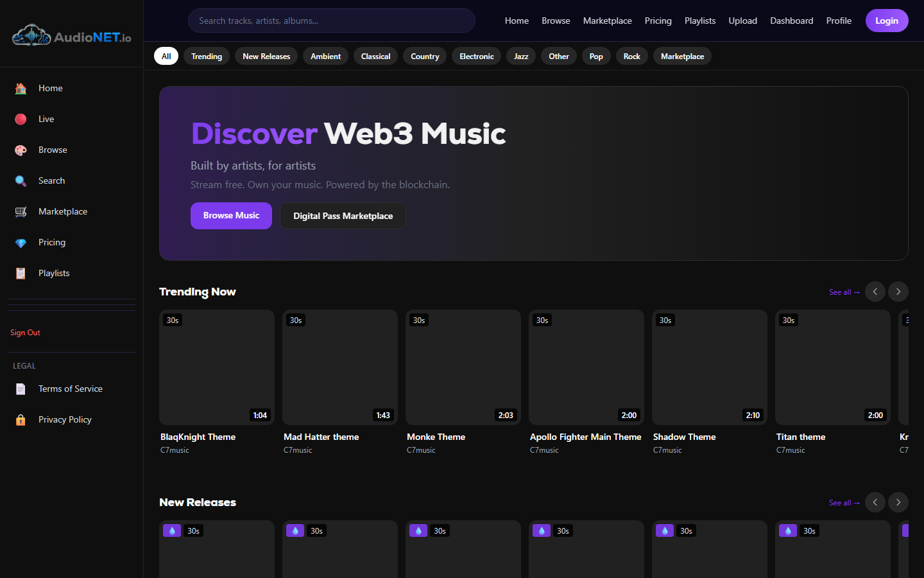The image size is (924, 578).
Task: Click the Home house icon in sidebar
Action: point(21,89)
